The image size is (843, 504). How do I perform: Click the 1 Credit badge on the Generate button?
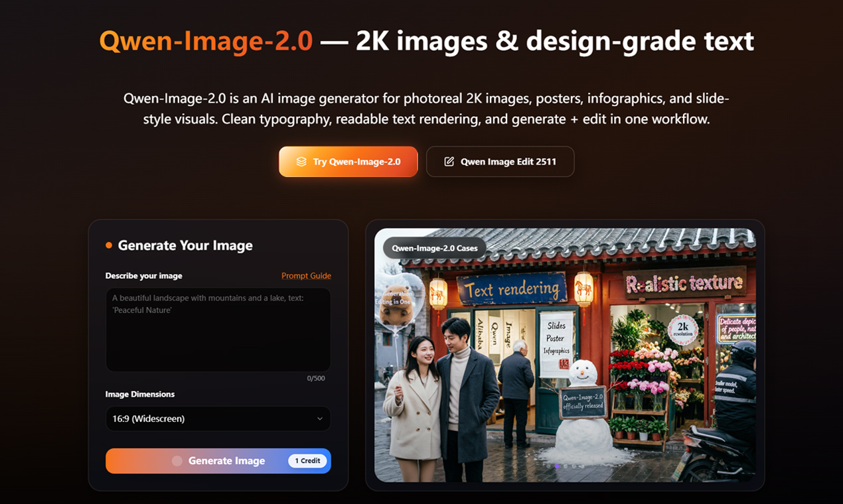coord(307,461)
